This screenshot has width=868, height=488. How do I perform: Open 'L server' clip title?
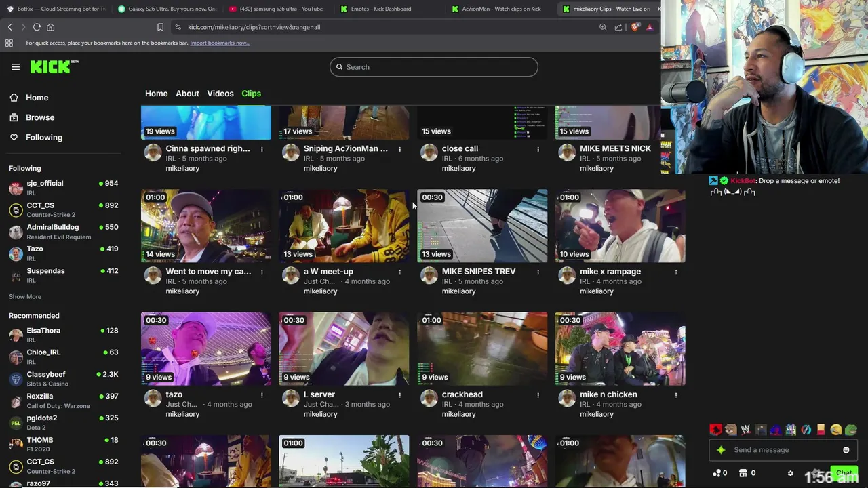[x=319, y=394]
